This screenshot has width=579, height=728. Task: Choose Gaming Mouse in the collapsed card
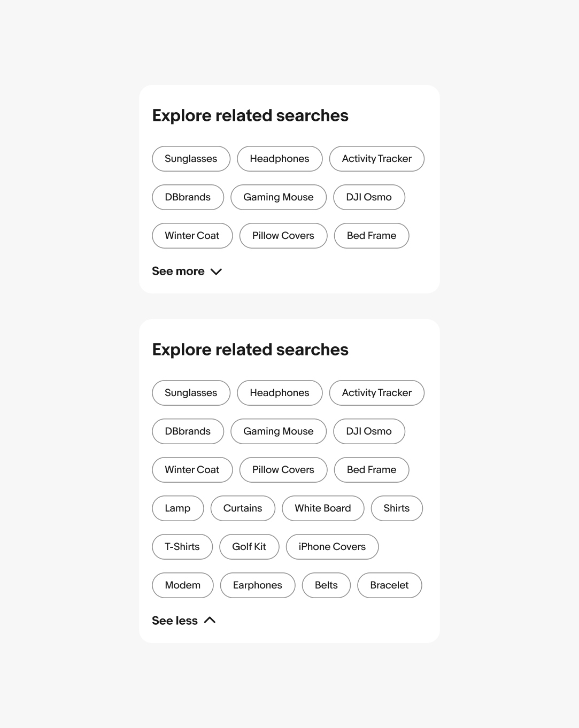coord(278,197)
